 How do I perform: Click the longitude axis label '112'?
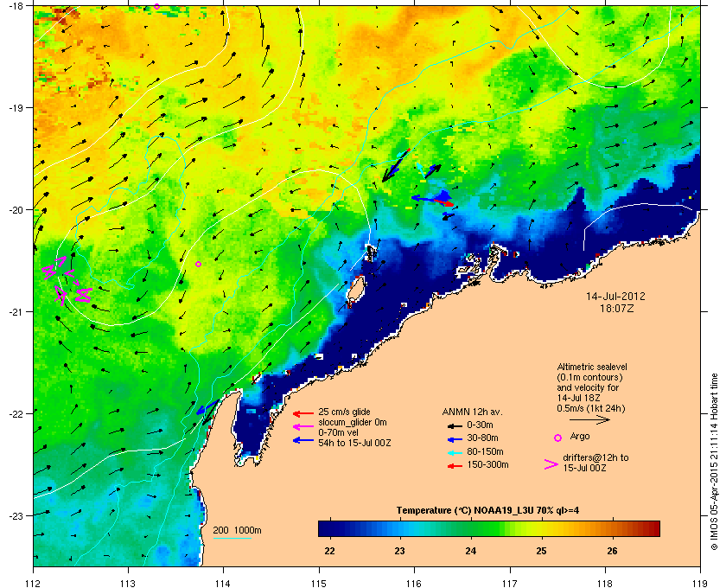click(34, 583)
